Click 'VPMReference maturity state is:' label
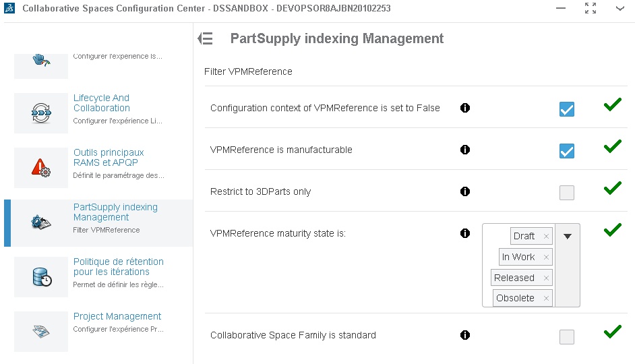 click(278, 233)
